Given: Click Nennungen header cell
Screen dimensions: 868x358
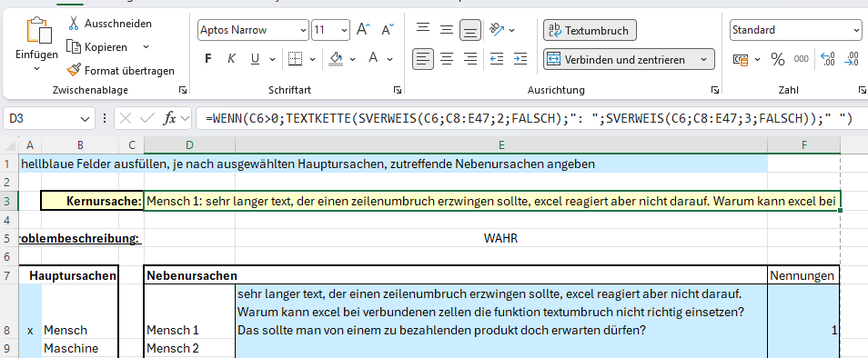Looking at the screenshot, I should 803,275.
